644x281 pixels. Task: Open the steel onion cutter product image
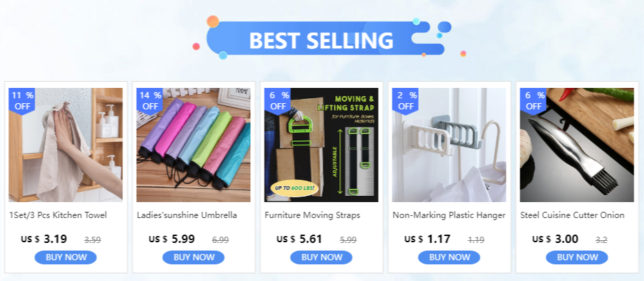(577, 145)
